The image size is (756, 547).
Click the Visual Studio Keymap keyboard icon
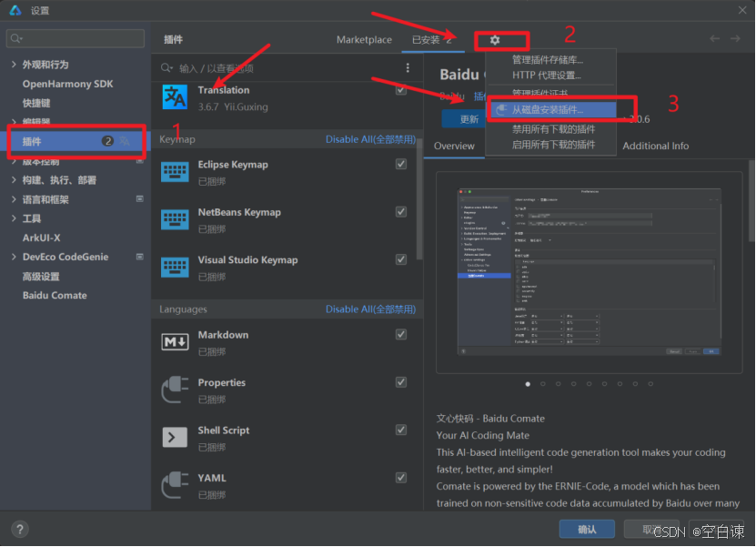click(175, 268)
